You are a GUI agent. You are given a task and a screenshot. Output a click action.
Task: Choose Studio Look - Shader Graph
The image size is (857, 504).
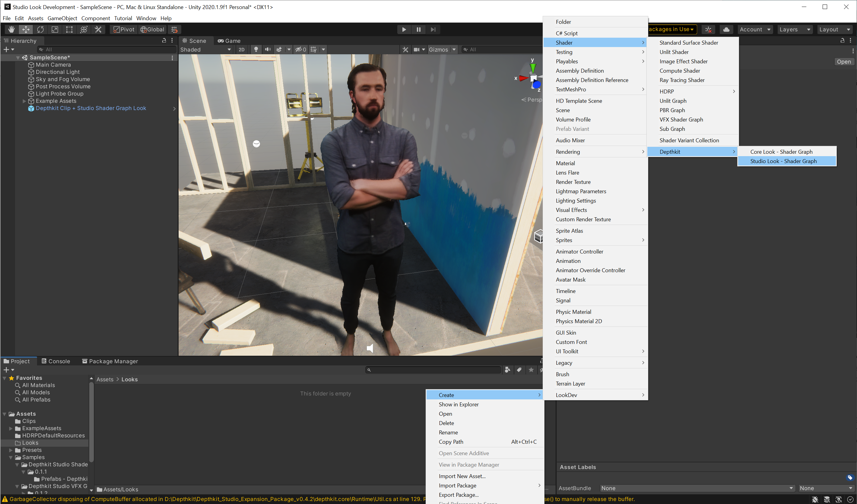783,161
